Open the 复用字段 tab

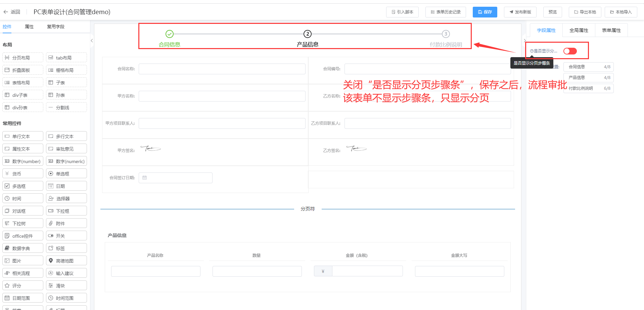click(x=55, y=27)
